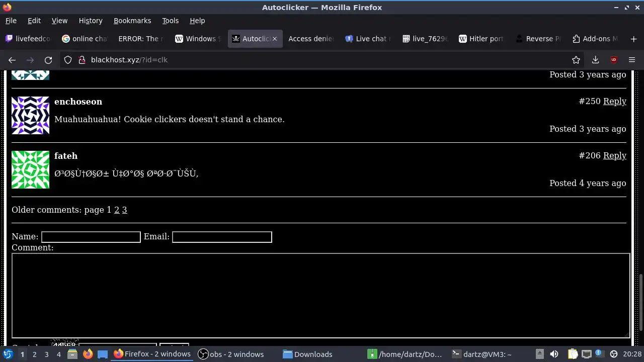
Task: Open /home/dartz/Do... taskbar window
Action: tap(406, 354)
